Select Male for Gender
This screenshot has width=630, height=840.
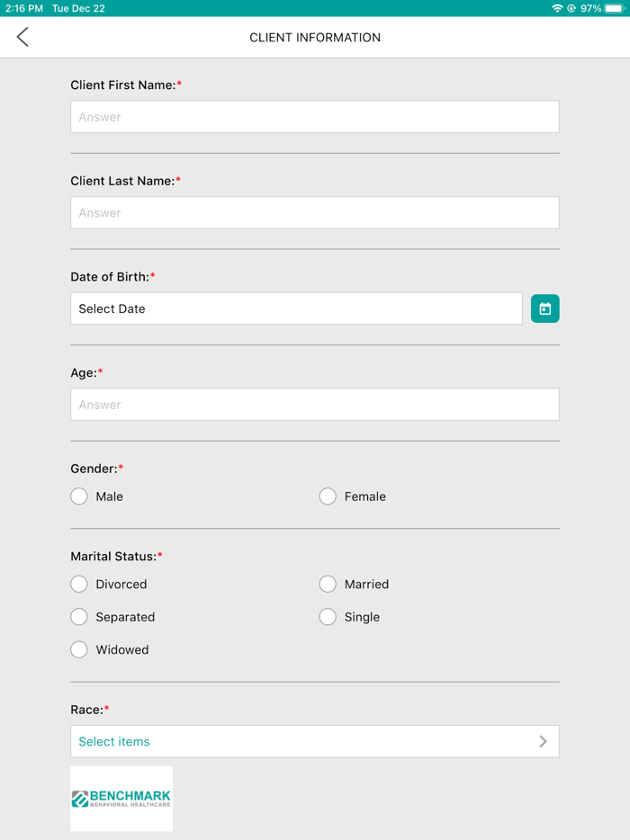pyautogui.click(x=78, y=496)
